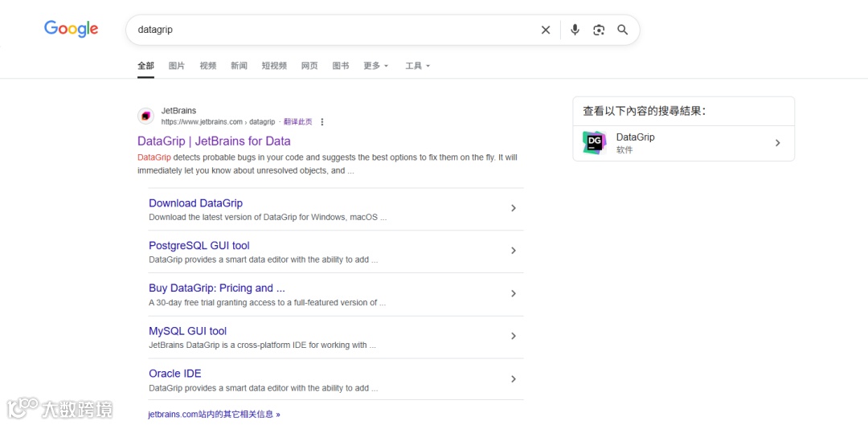The width and height of the screenshot is (868, 425).
Task: Switch to the 视频 tab
Action: point(207,65)
